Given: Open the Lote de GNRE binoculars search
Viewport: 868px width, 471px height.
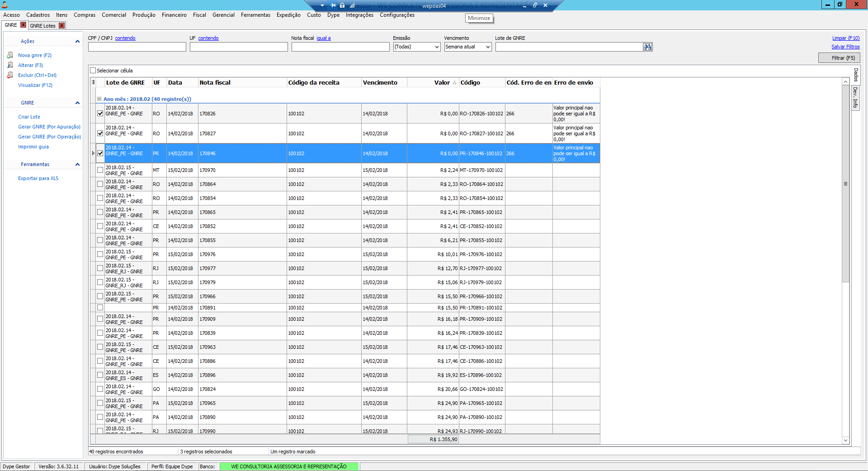Looking at the screenshot, I should click(x=647, y=47).
